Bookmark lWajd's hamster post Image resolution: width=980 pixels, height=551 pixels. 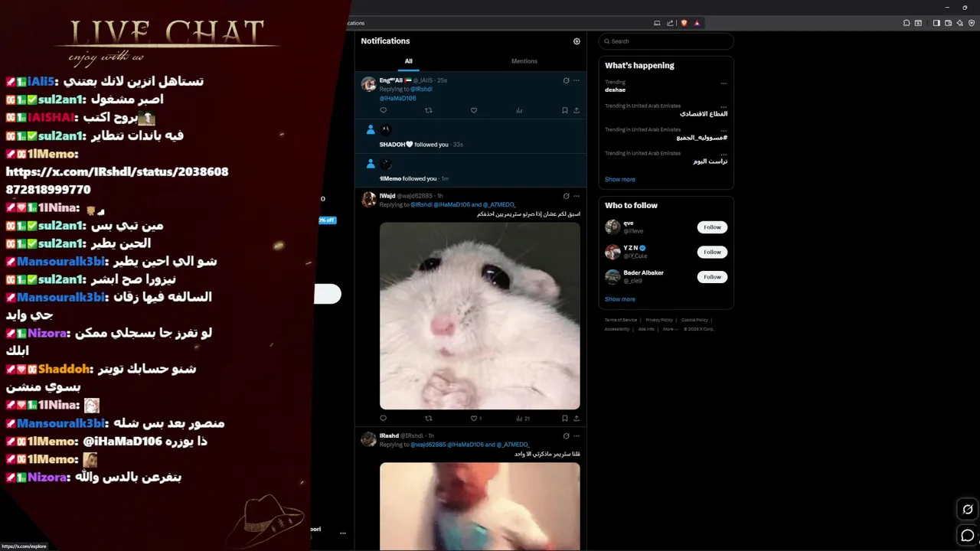565,419
